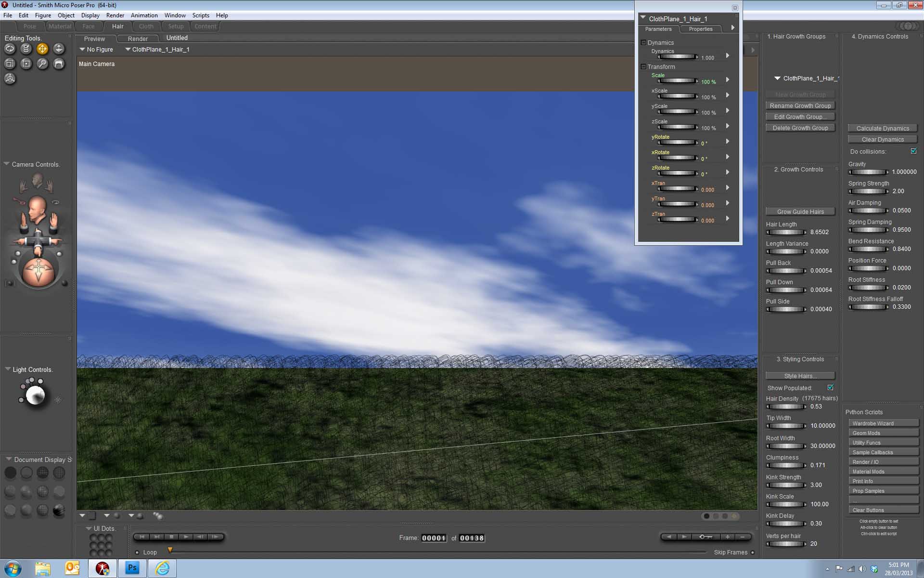This screenshot has width=924, height=578.
Task: Collapse the Transform parameter group
Action: click(x=643, y=67)
